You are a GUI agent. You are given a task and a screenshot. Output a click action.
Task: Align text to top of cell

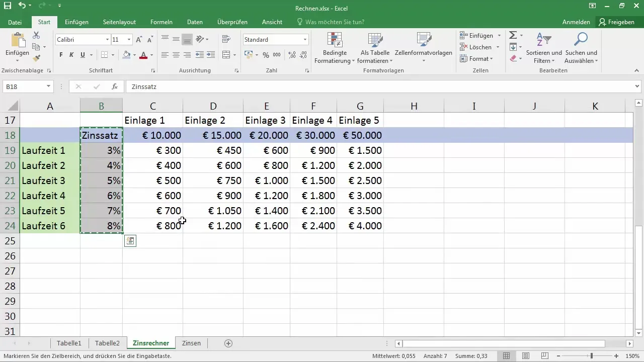165,39
